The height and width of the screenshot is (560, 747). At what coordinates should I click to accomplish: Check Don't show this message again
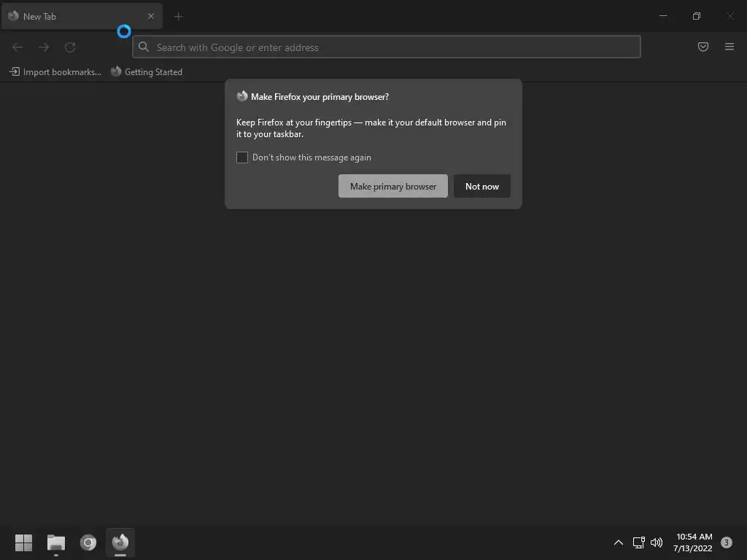(242, 157)
